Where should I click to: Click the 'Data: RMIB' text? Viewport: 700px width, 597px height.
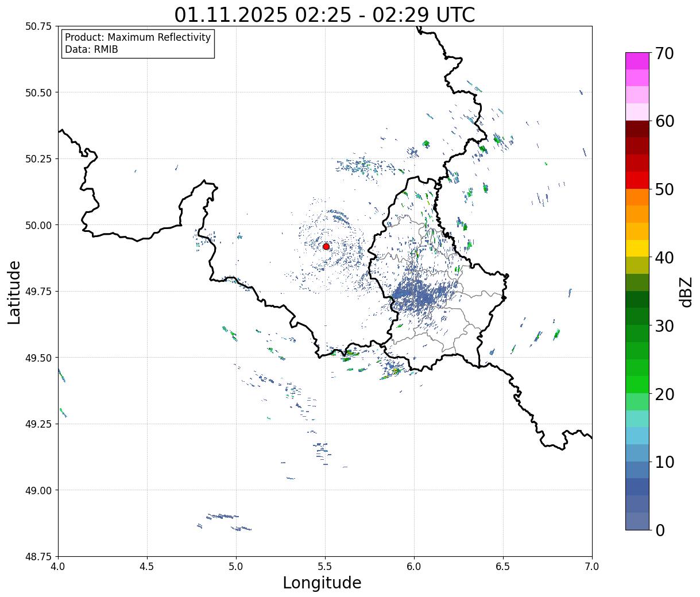(x=91, y=49)
